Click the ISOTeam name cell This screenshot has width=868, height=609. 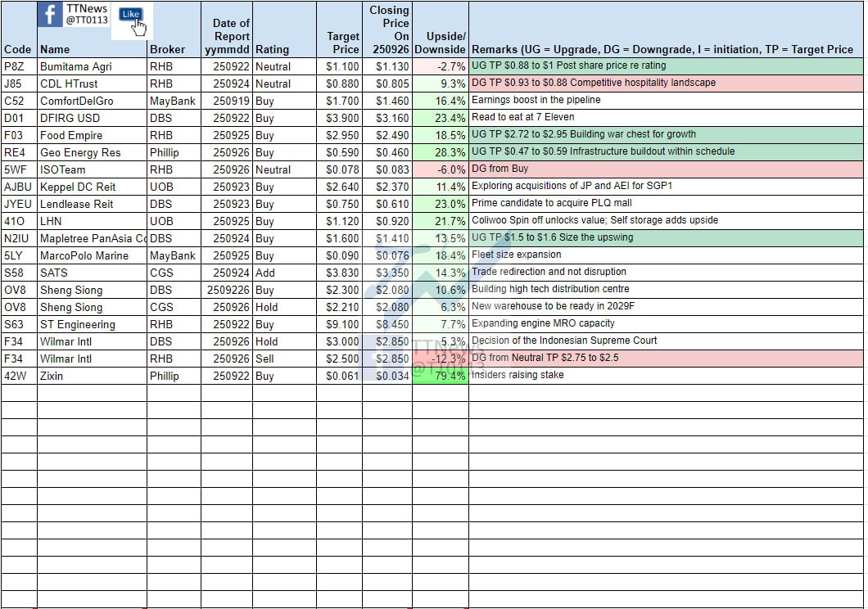(x=92, y=169)
